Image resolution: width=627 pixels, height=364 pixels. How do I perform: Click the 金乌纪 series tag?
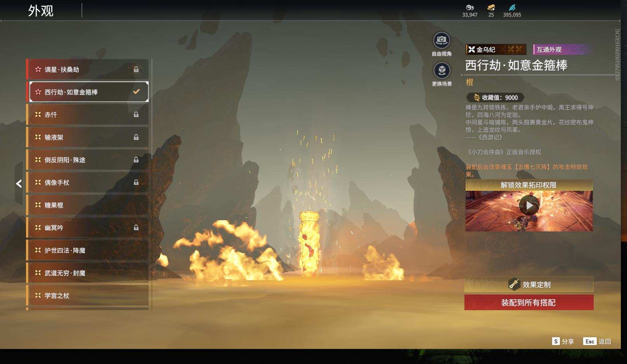tap(496, 50)
